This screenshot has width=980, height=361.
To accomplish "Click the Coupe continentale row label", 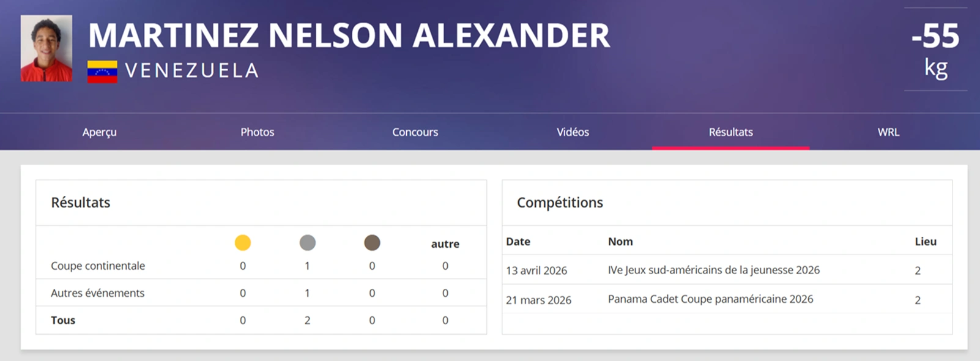I will [x=98, y=266].
